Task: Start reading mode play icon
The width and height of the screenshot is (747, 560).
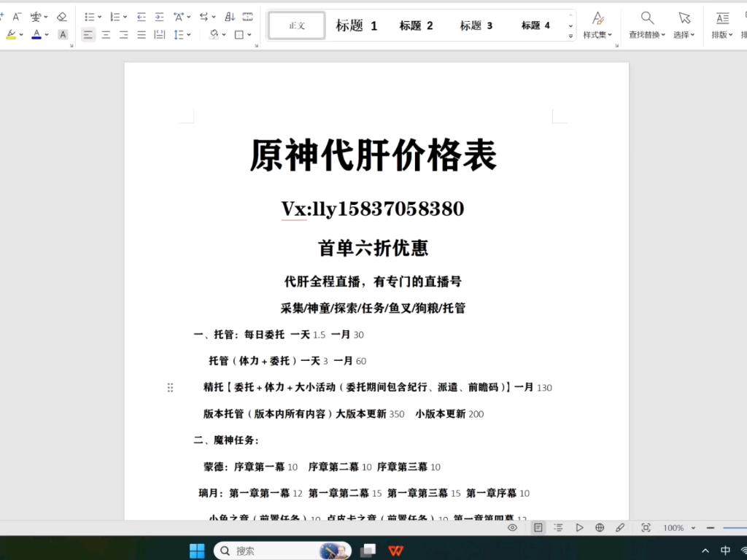Action: pyautogui.click(x=579, y=528)
